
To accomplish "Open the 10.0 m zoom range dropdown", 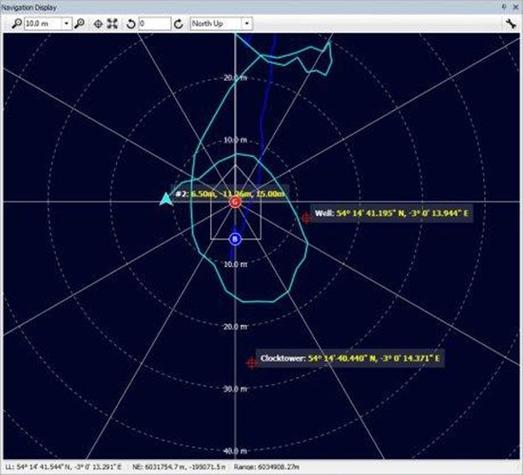I will click(66, 23).
